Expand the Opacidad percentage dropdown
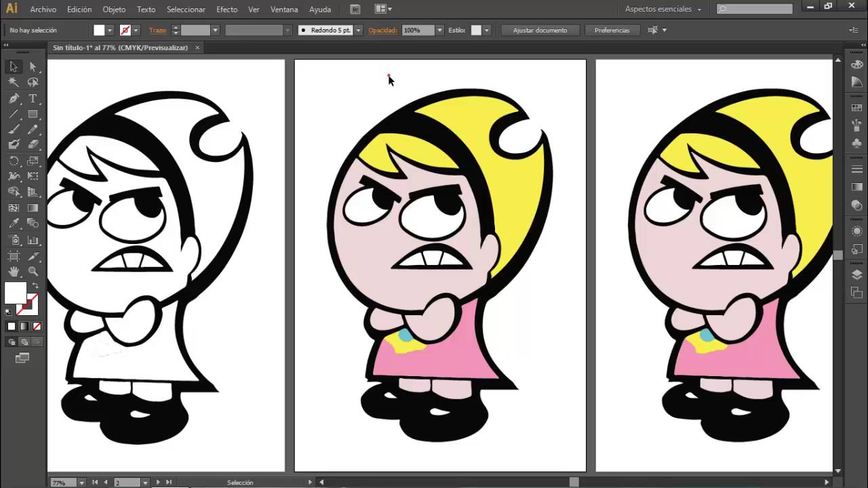This screenshot has width=868, height=488. pos(439,30)
